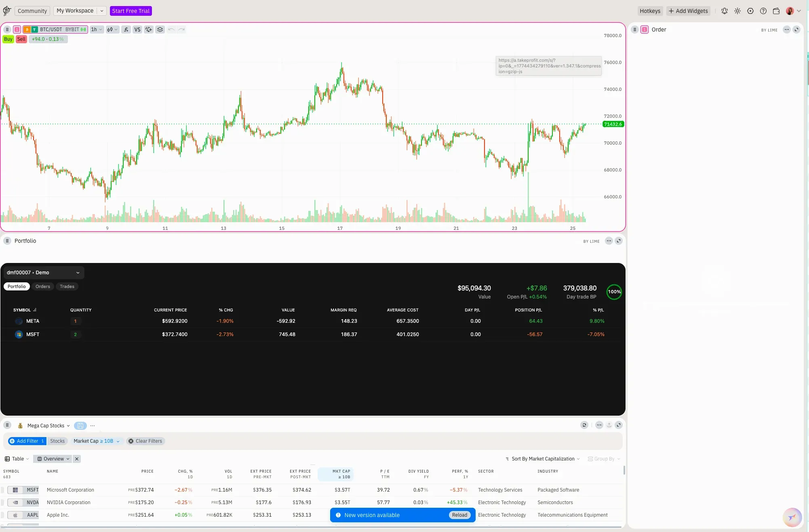
Task: Click the VS compare symbols button
Action: (137, 29)
